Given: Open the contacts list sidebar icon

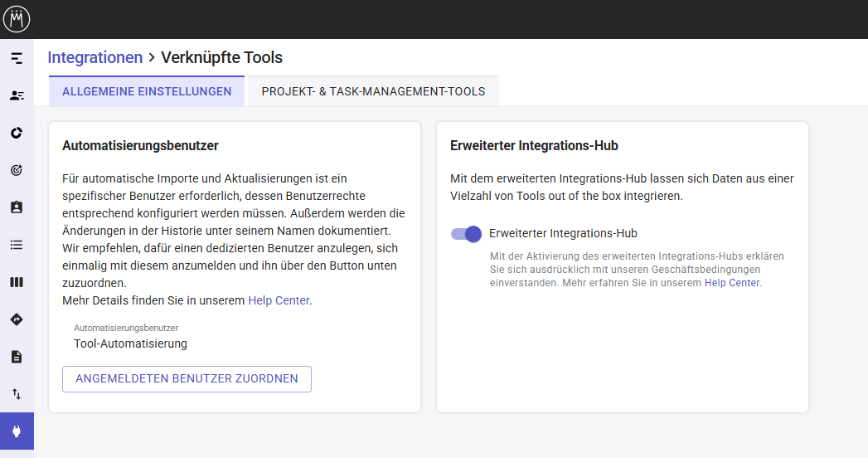Looking at the screenshot, I should (x=17, y=95).
